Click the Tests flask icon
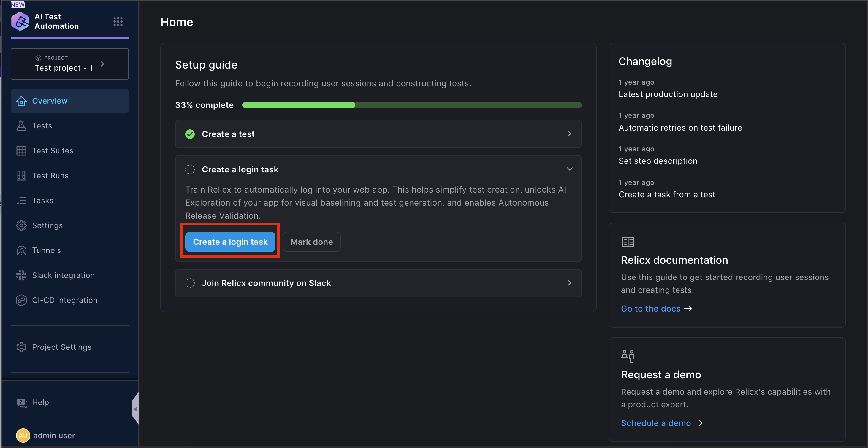Image resolution: width=868 pixels, height=448 pixels. point(21,125)
